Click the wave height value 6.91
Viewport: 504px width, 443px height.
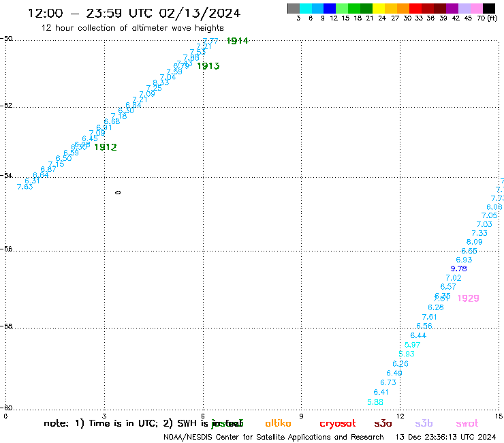pyautogui.click(x=104, y=127)
